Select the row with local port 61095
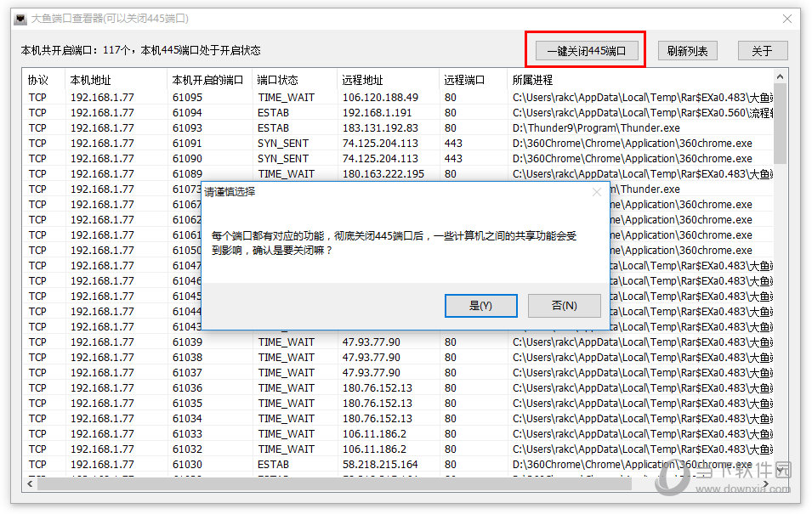812x514 pixels. point(398,98)
